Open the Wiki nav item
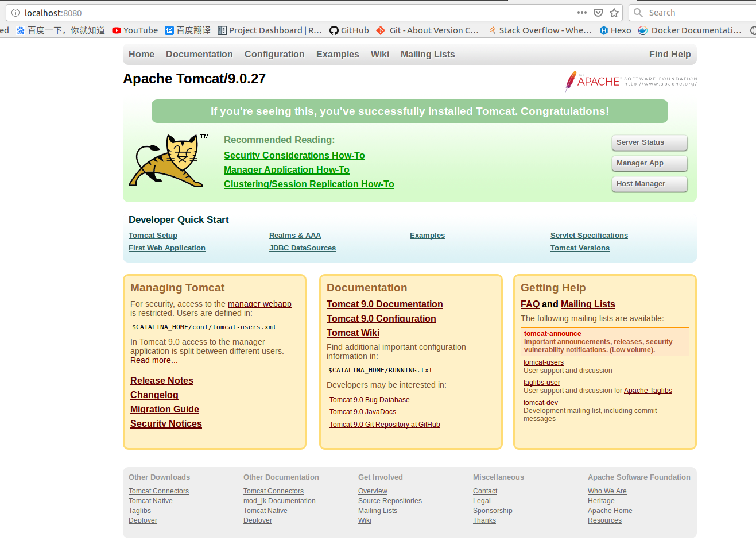The width and height of the screenshot is (756, 544). (x=380, y=54)
